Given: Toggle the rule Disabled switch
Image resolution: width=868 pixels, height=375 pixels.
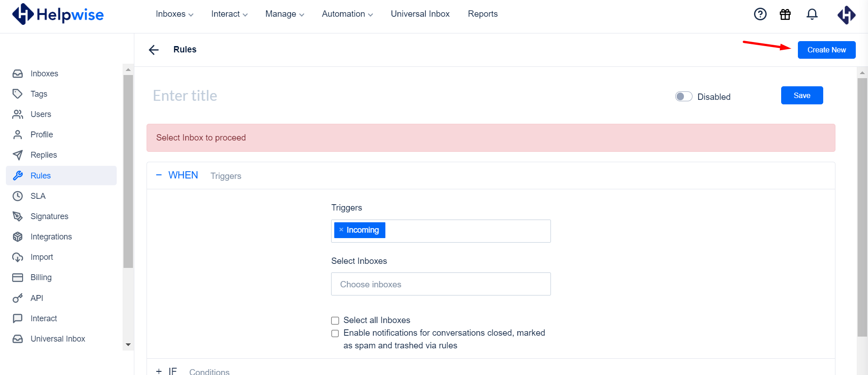Looking at the screenshot, I should tap(683, 97).
